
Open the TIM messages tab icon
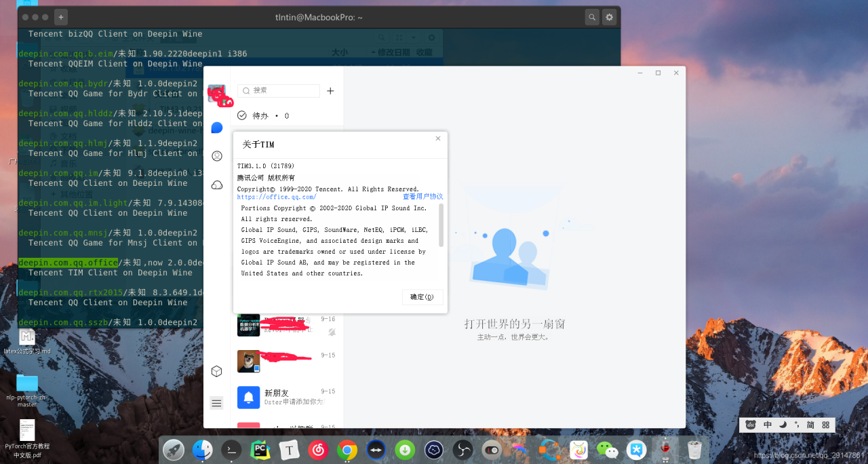[217, 128]
